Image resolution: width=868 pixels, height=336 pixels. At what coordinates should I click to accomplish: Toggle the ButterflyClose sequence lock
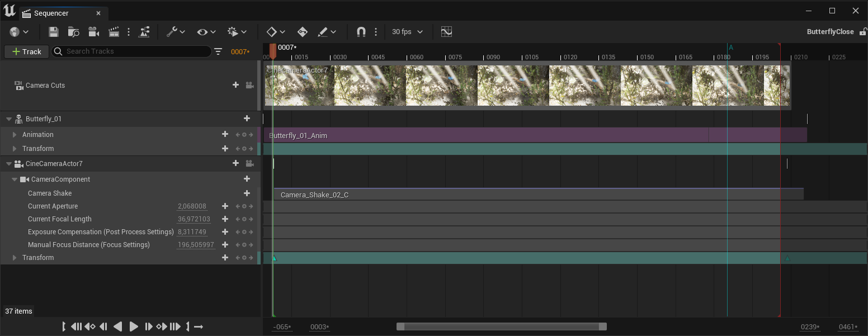point(863,32)
